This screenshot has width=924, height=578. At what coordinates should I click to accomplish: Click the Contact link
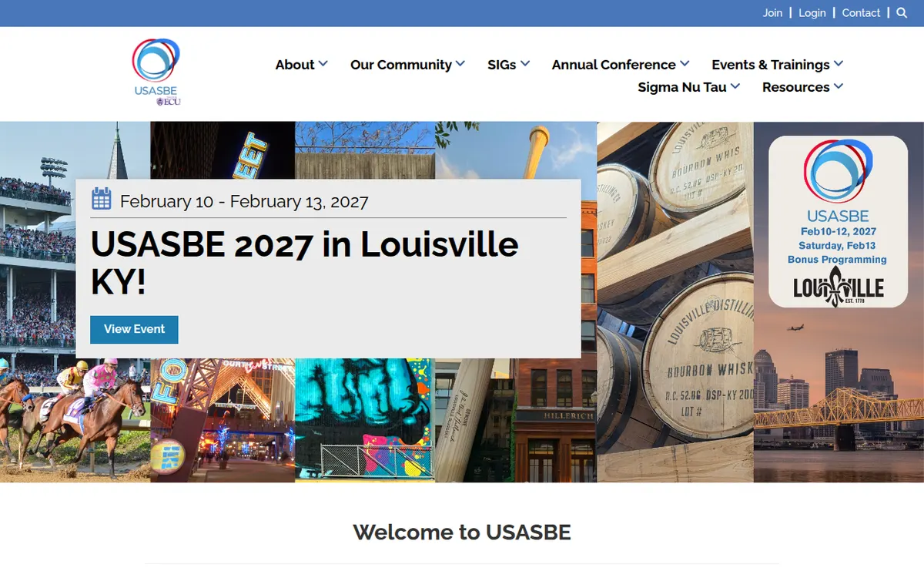pyautogui.click(x=861, y=13)
